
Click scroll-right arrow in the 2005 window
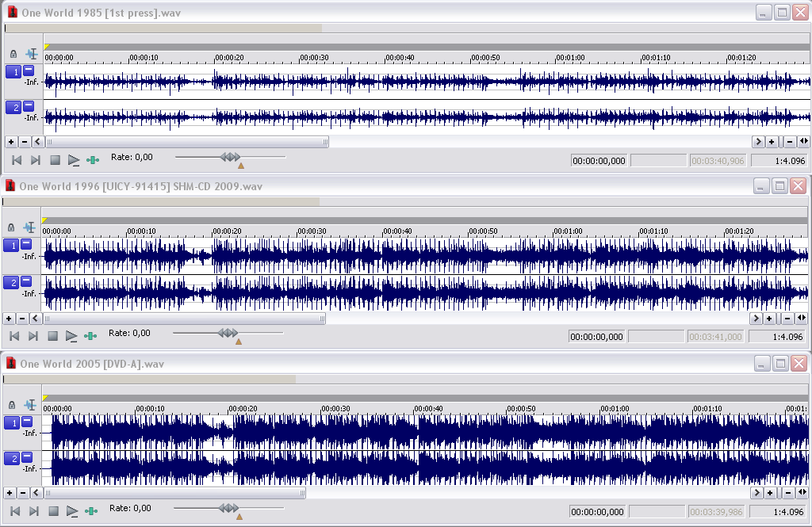click(756, 493)
